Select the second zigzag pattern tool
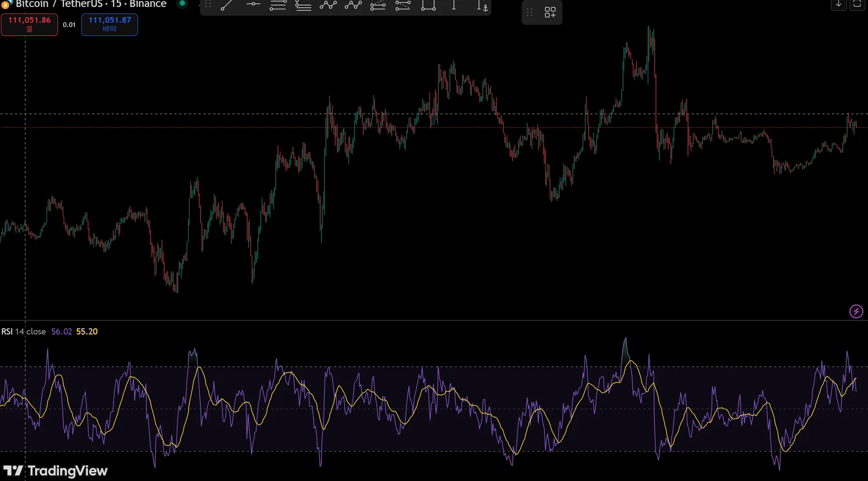The width and height of the screenshot is (868, 481). click(353, 5)
